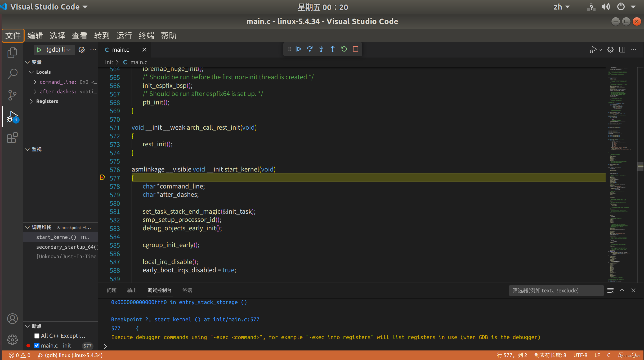Stop debugging with the red square icon
Image resolution: width=644 pixels, height=360 pixels.
click(355, 49)
